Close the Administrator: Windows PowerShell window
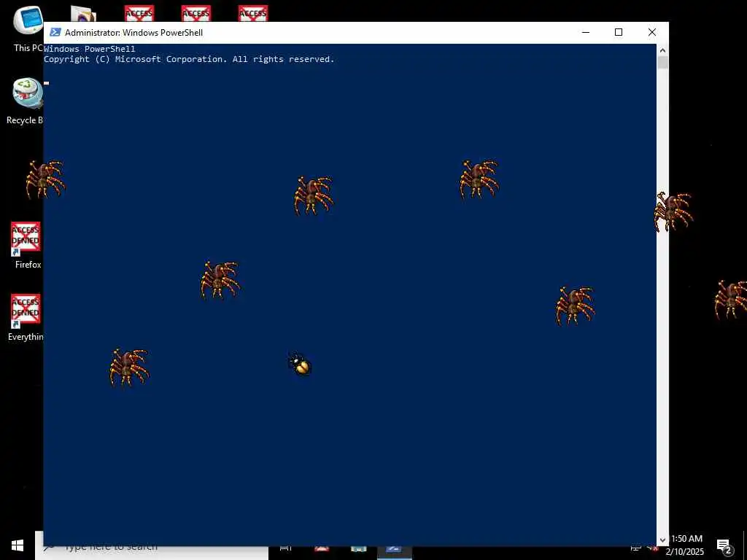The width and height of the screenshot is (747, 560). coord(651,32)
